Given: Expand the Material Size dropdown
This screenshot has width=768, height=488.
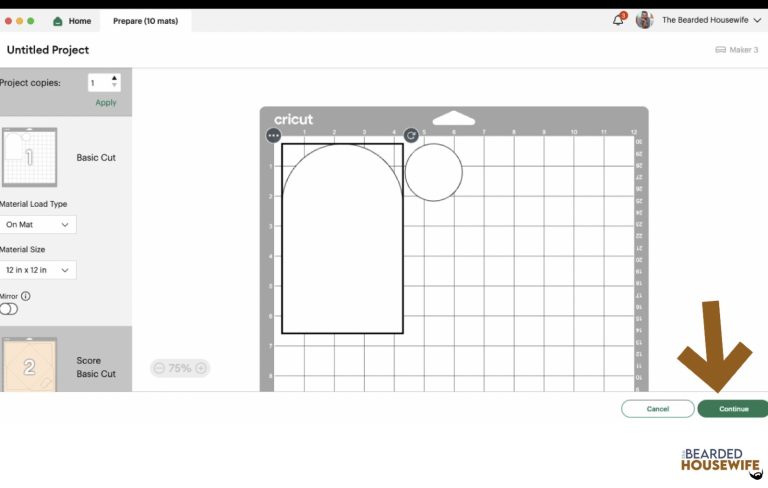Looking at the screenshot, I should [x=37, y=270].
